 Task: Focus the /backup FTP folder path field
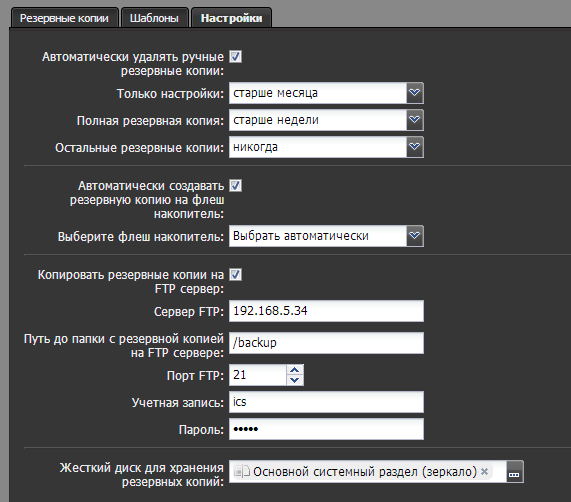(x=326, y=343)
